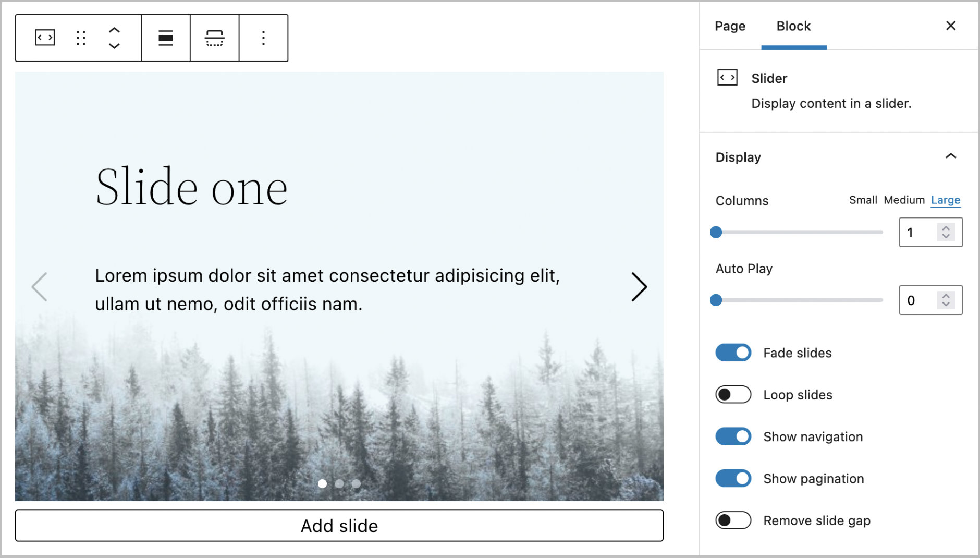Go to next slide with right arrow
The image size is (980, 558).
click(x=639, y=287)
